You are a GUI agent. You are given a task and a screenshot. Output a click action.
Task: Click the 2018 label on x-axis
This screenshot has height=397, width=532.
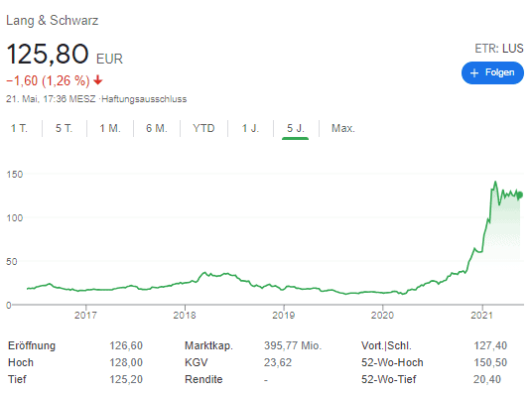coord(185,316)
